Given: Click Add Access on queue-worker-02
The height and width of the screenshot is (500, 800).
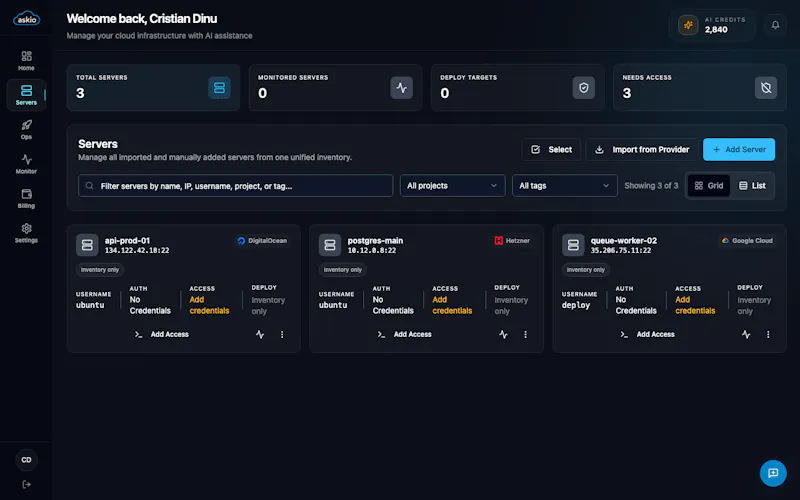Looking at the screenshot, I should [647, 334].
